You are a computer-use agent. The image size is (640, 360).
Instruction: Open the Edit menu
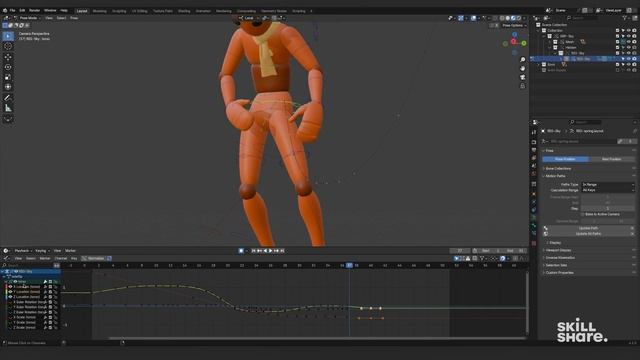tap(22, 10)
